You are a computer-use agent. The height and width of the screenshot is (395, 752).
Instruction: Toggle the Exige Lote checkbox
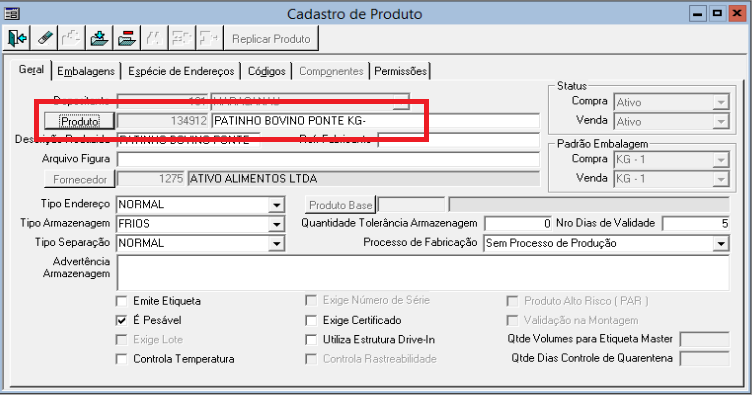coord(122,340)
